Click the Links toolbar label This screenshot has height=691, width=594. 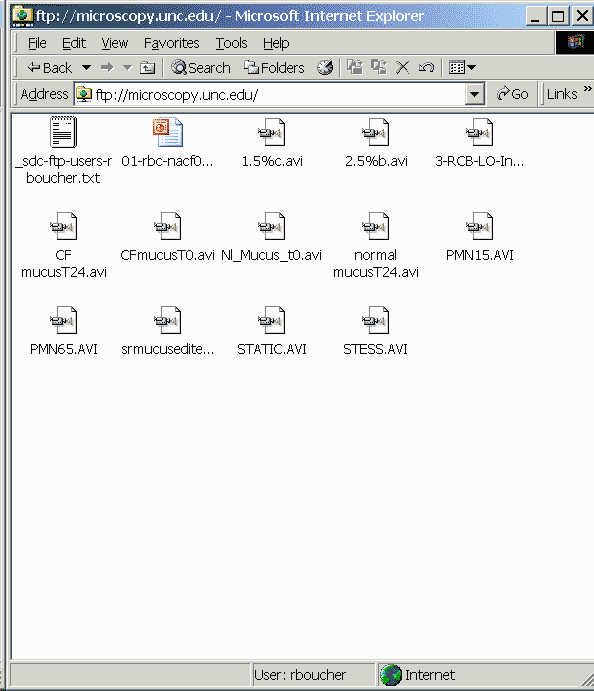point(562,94)
